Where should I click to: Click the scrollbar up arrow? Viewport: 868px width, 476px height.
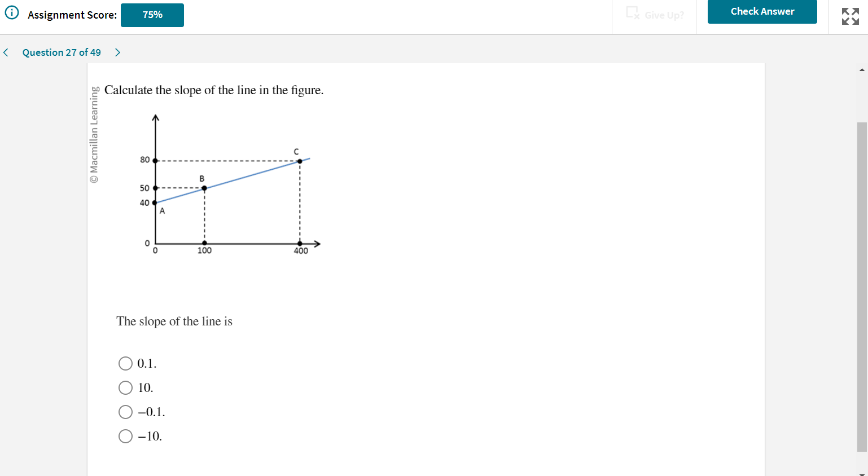(861, 69)
